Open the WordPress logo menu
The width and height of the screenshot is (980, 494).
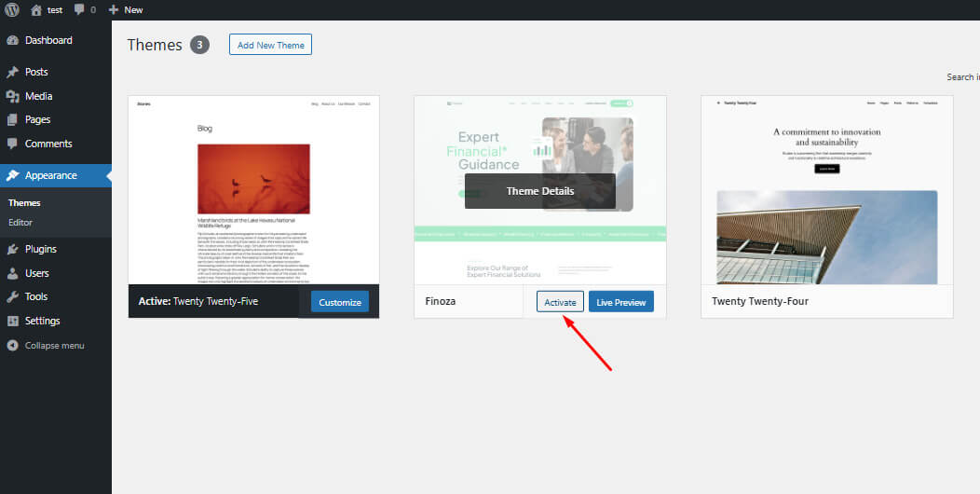12,10
